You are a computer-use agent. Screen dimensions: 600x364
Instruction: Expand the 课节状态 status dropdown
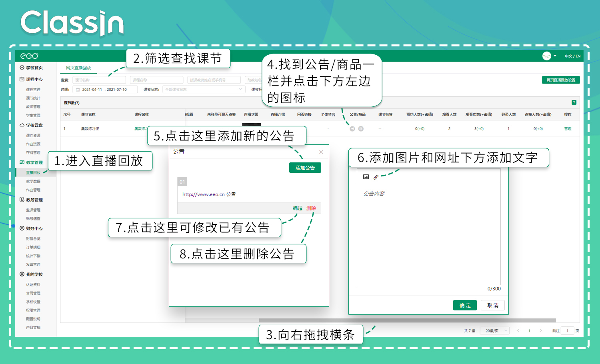coord(204,90)
